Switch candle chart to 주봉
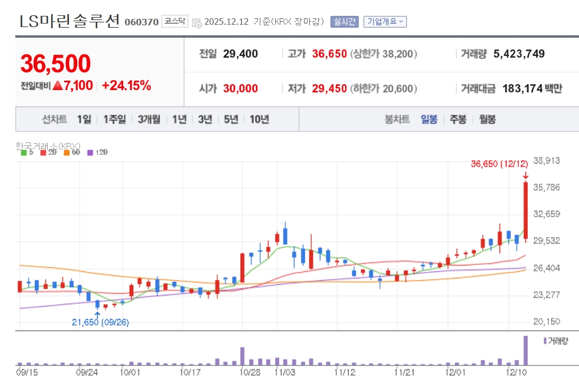 (458, 119)
